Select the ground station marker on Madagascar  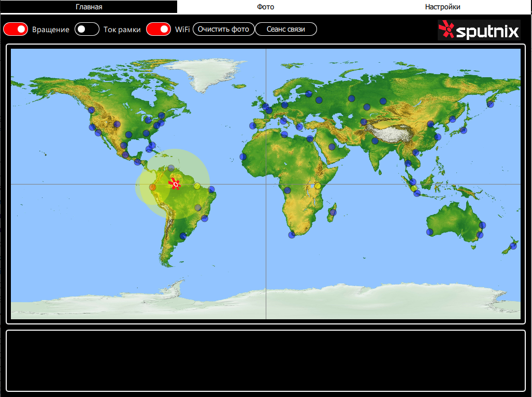(332, 212)
